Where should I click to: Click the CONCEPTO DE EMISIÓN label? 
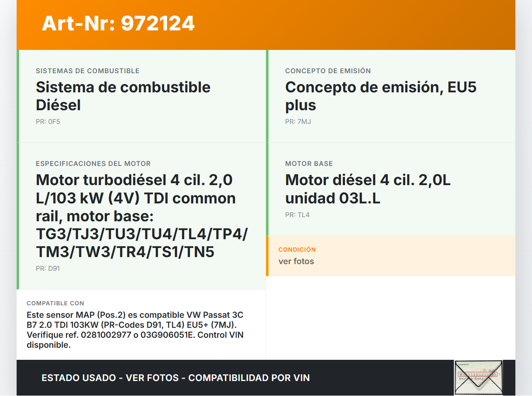pyautogui.click(x=328, y=71)
